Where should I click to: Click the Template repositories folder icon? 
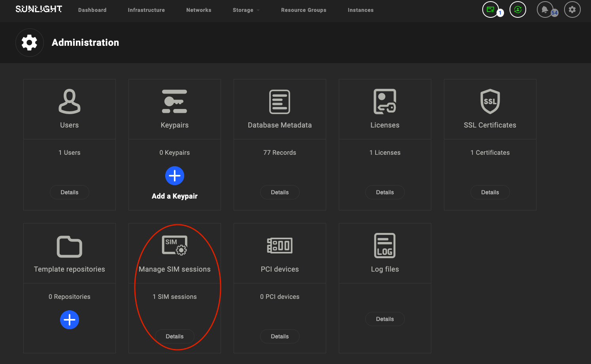tap(70, 247)
